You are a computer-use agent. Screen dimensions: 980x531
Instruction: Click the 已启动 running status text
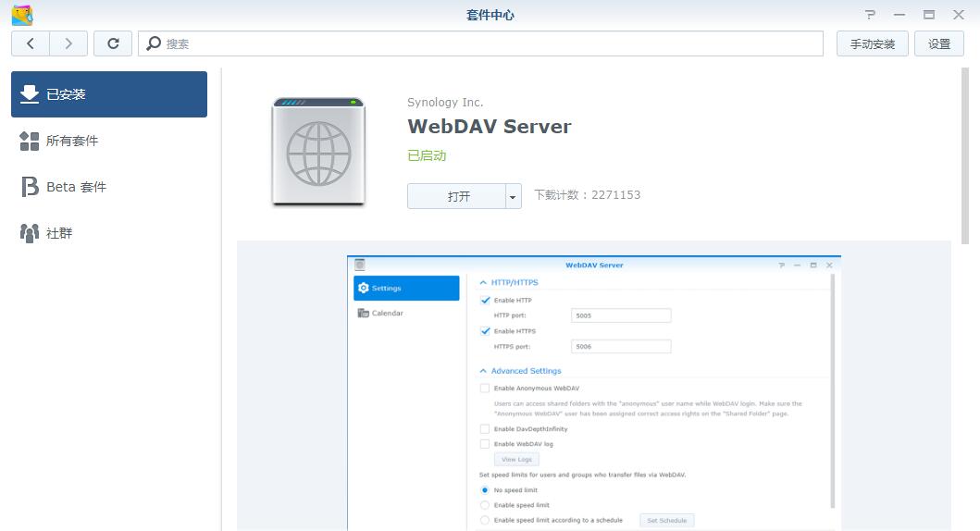click(427, 155)
